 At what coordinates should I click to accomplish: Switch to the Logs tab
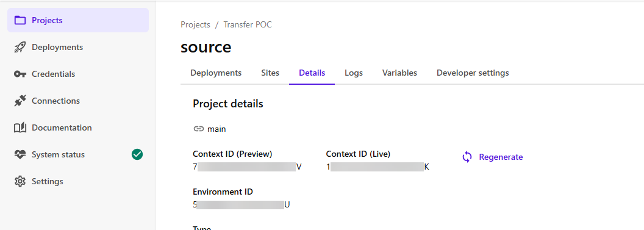[x=354, y=73]
